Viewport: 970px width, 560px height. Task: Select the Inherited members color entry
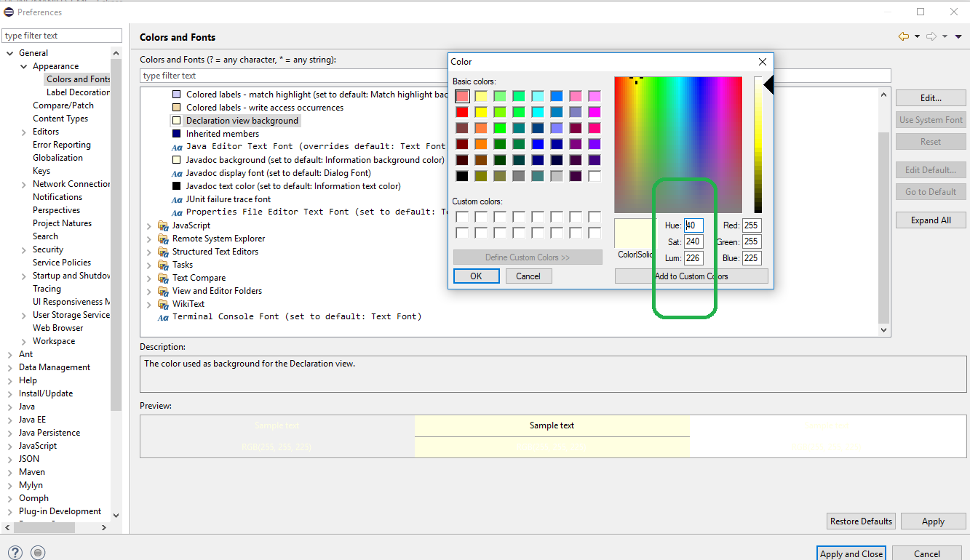(x=215, y=134)
